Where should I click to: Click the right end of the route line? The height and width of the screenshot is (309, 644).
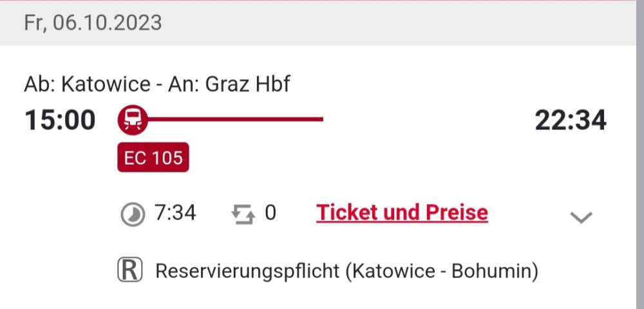[319, 119]
